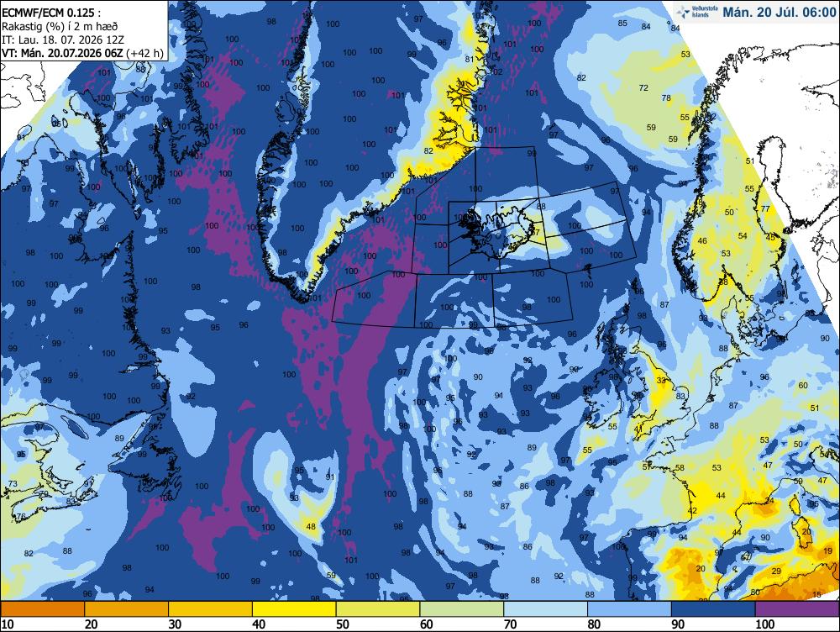Click the '72' value in the Arctic sea

pyautogui.click(x=644, y=88)
